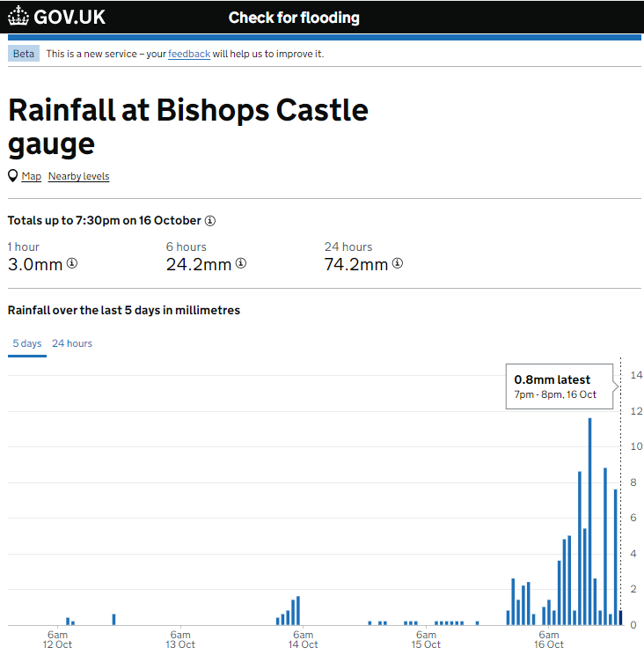Open the map pin location icon
This screenshot has height=655, width=644.
[x=13, y=176]
